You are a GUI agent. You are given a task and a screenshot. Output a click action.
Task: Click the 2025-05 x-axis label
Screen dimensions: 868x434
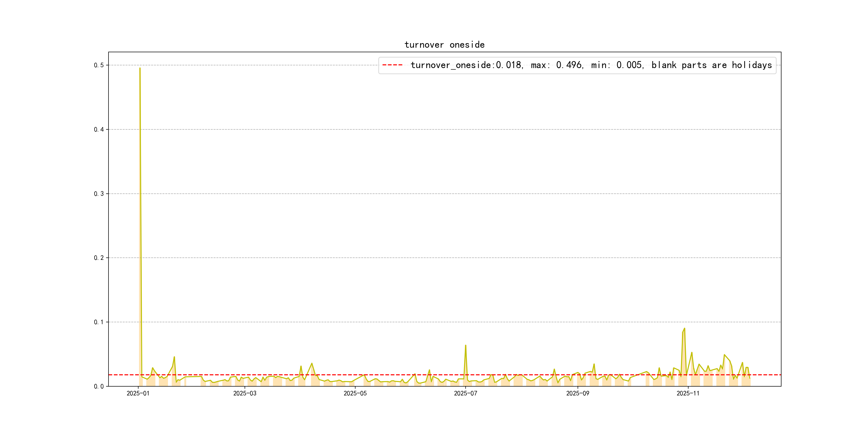coord(355,393)
